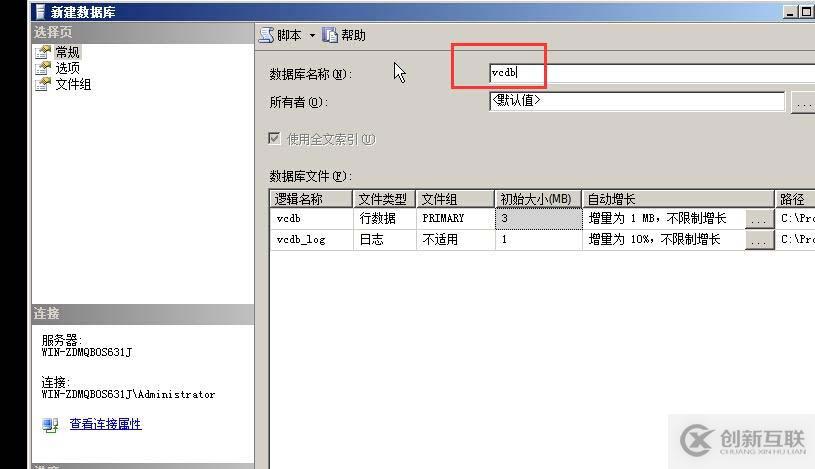Minimize the 新建数据库 window
815x469 pixels.
(x=790, y=11)
